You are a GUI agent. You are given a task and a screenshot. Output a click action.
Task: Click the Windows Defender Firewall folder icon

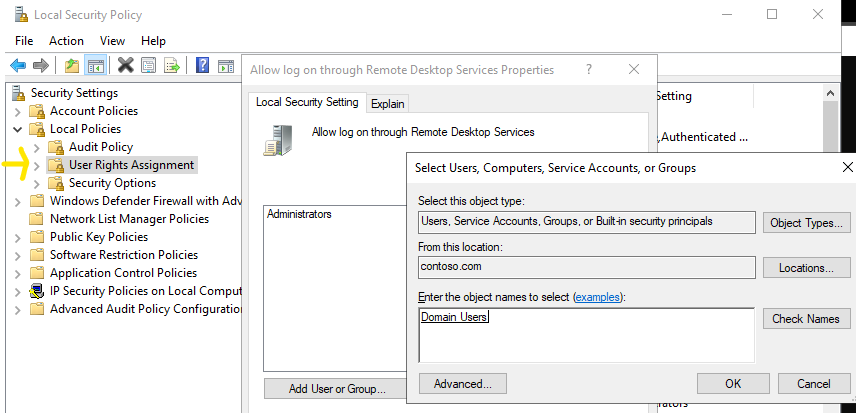coord(37,201)
